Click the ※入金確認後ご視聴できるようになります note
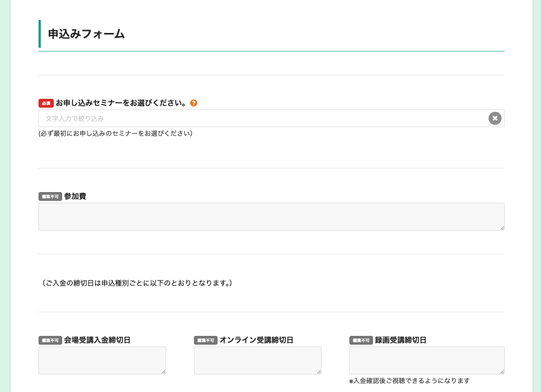 coord(409,380)
